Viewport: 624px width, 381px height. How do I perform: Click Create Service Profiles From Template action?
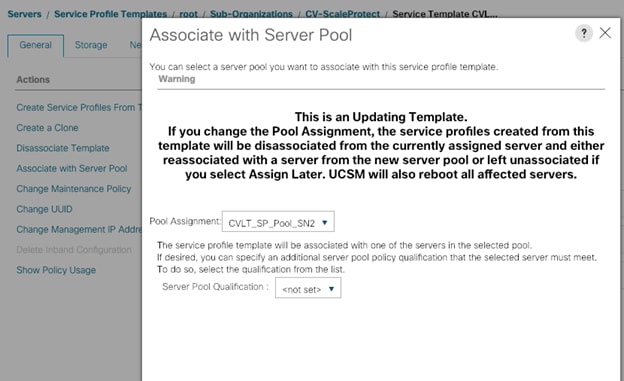[x=79, y=107]
